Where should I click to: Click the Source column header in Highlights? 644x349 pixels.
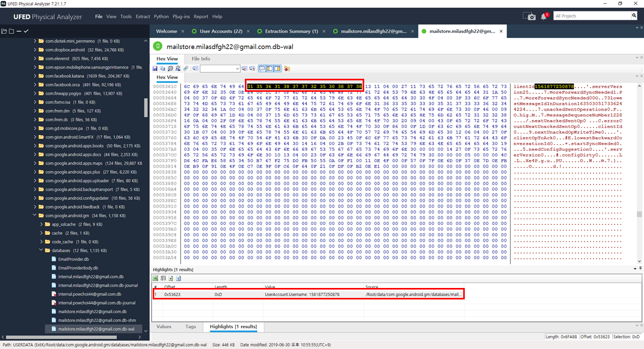372,287
